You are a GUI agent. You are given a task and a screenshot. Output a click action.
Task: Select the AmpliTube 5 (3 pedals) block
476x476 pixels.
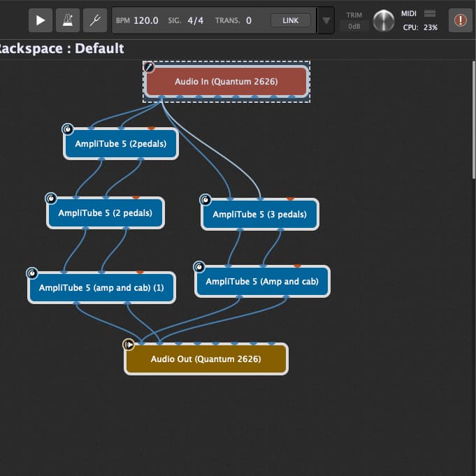pos(260,215)
